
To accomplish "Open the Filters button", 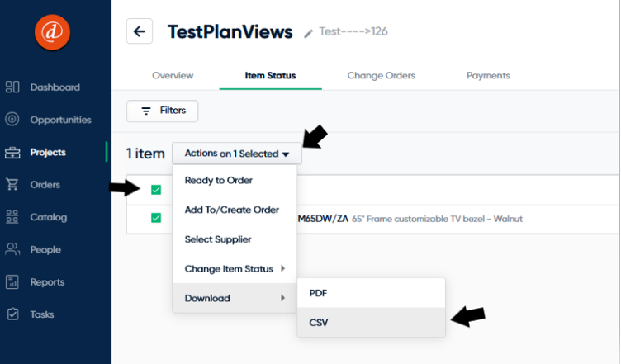I will click(163, 111).
